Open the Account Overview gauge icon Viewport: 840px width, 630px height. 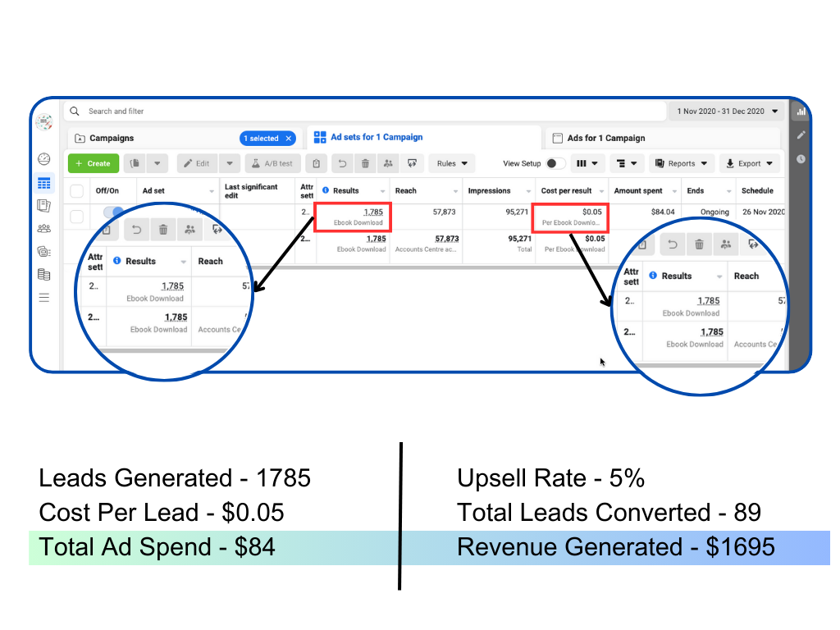(44, 158)
